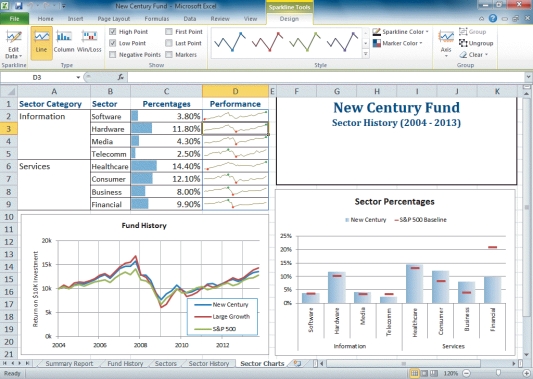Image resolution: width=533 pixels, height=379 pixels.
Task: Open the File tab
Action: coord(14,19)
